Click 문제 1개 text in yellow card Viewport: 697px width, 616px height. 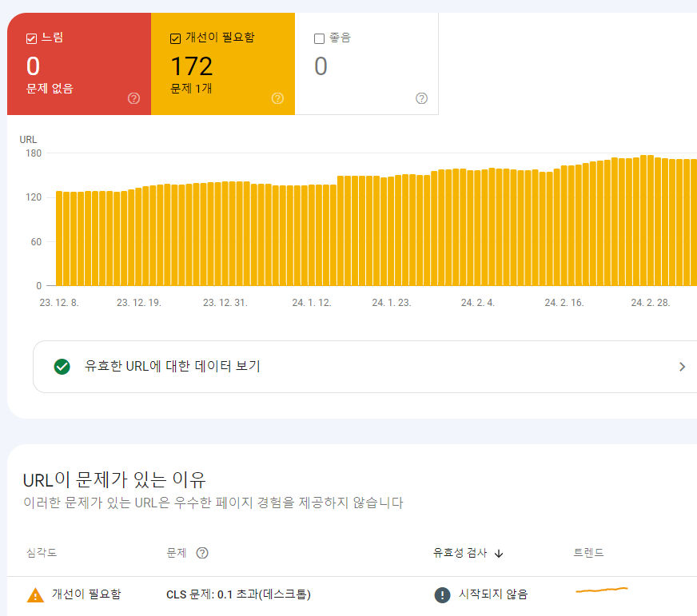[191, 89]
